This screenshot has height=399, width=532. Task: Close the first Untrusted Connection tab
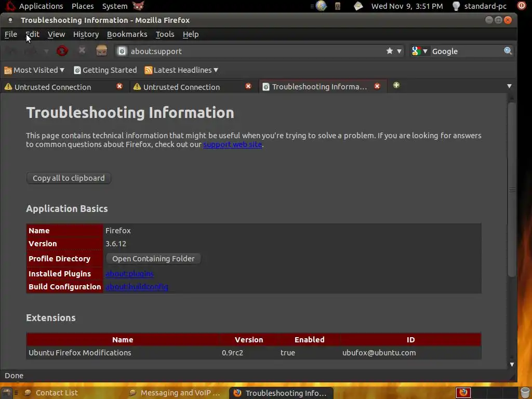(119, 86)
